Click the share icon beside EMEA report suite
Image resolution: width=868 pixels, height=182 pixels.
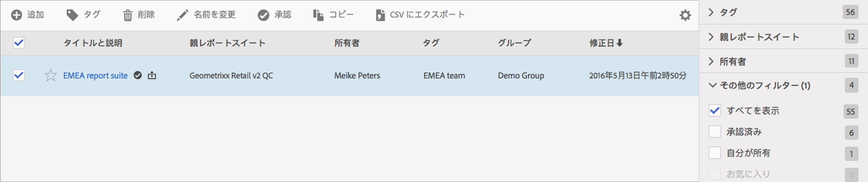[x=152, y=75]
